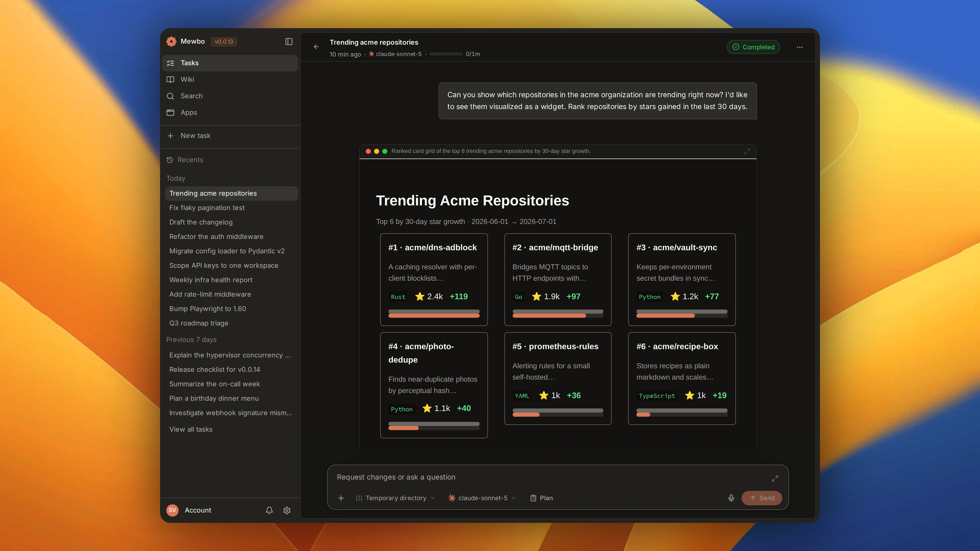Click the SV account avatar
The width and height of the screenshot is (980, 551).
pyautogui.click(x=172, y=510)
